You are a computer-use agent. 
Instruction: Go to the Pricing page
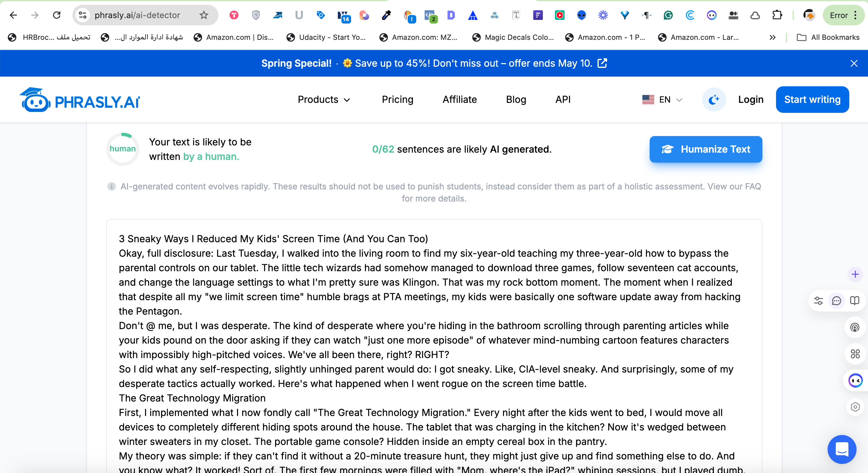tap(397, 100)
